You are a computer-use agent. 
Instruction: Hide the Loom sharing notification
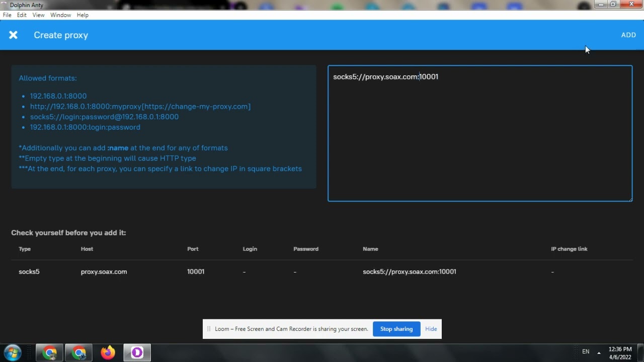(x=431, y=329)
